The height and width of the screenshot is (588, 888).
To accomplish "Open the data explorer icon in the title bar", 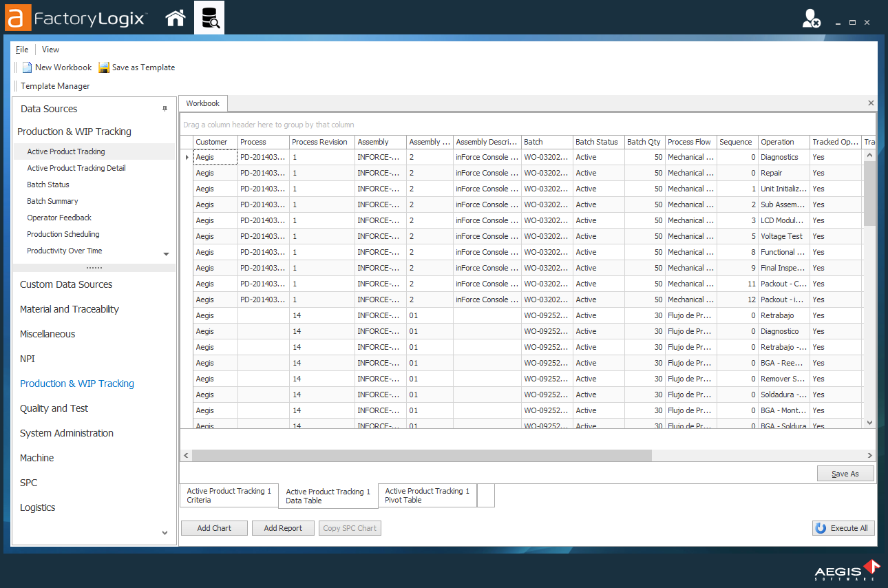I will [209, 18].
